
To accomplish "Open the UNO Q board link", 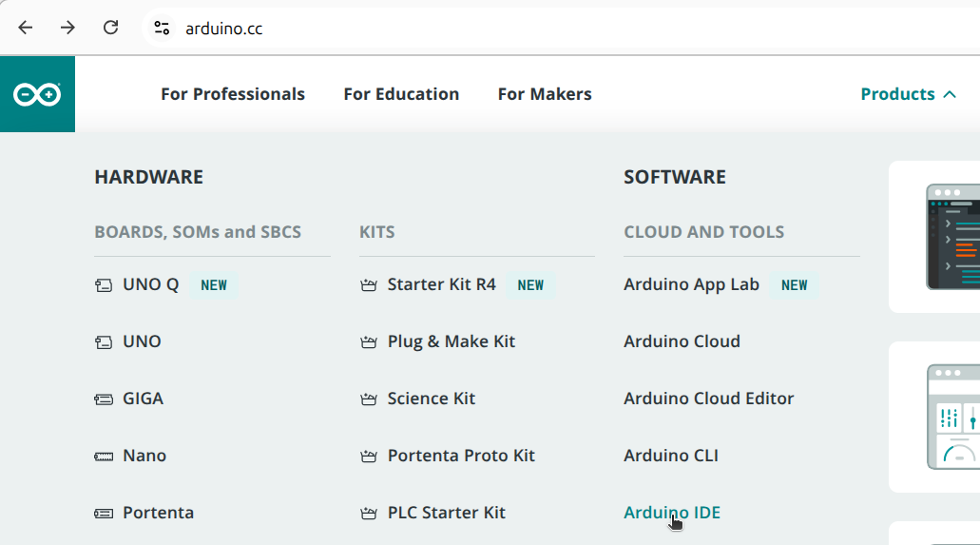I will [150, 284].
